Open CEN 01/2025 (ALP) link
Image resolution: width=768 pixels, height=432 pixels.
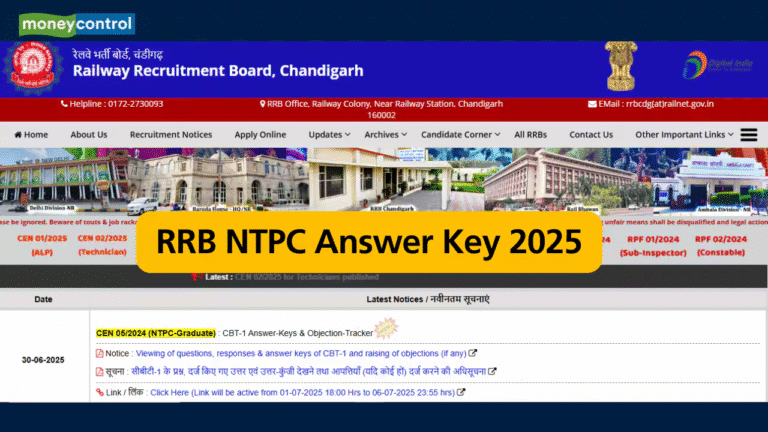pyautogui.click(x=42, y=245)
